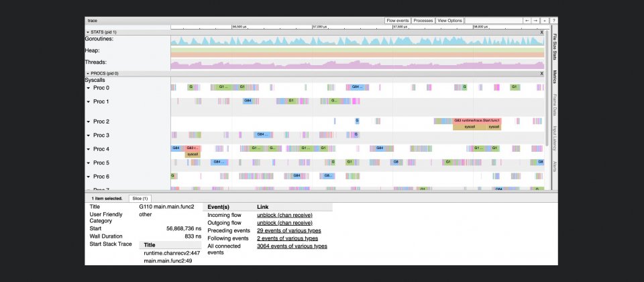Click the Syscalls row label

[x=94, y=80]
